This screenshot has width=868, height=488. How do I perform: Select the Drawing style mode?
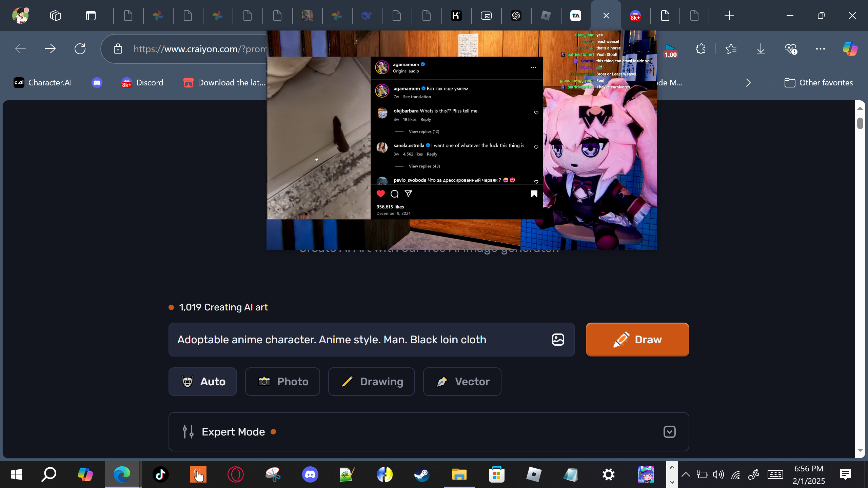pyautogui.click(x=371, y=382)
